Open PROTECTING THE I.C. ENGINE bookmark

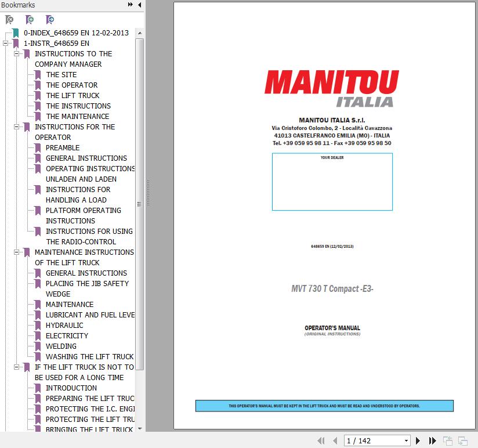[90, 409]
